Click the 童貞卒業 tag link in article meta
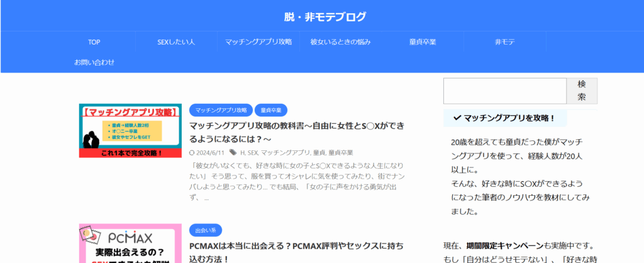Image resolution: width=644 pixels, height=263 pixels. (340, 153)
